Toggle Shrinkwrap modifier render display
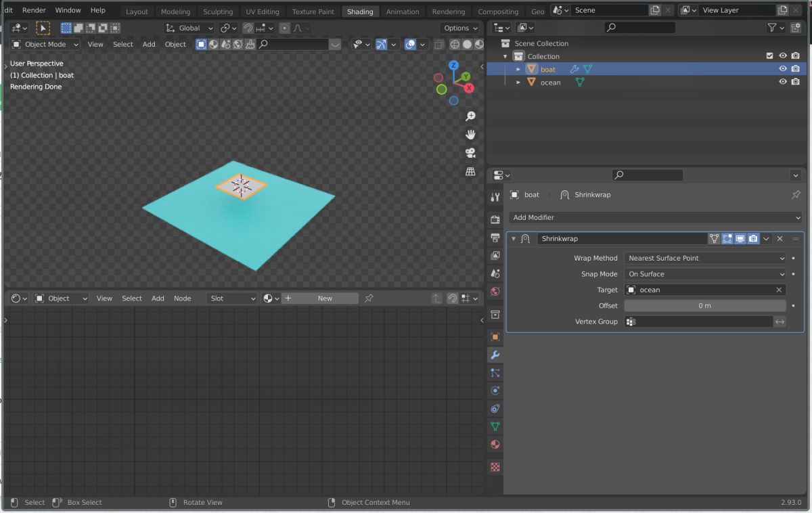The image size is (812, 513). [753, 239]
